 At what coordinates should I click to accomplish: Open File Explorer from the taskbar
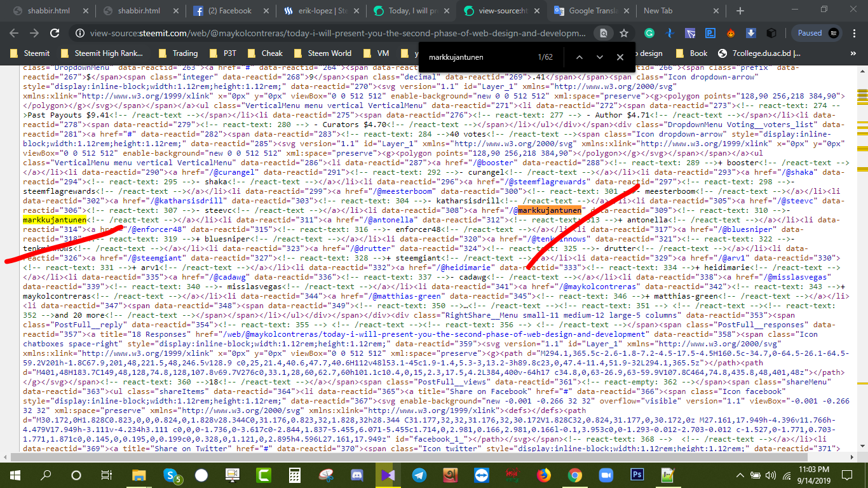click(x=139, y=475)
